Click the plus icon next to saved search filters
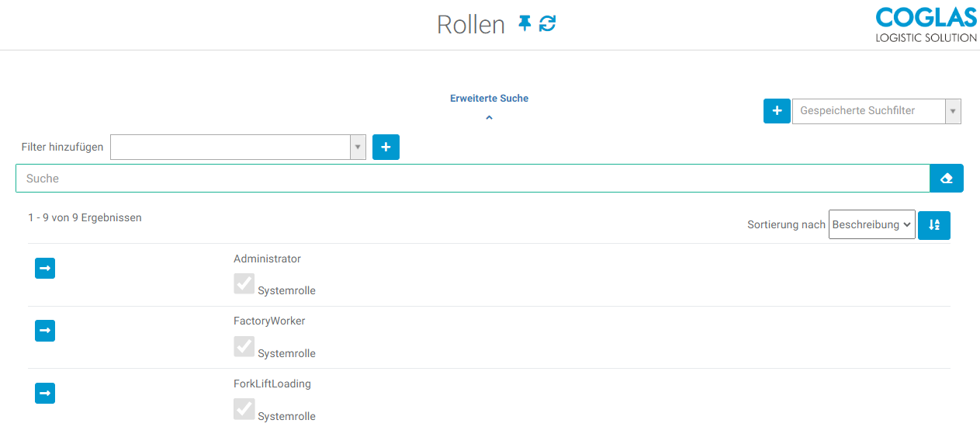The width and height of the screenshot is (980, 427). coord(777,111)
